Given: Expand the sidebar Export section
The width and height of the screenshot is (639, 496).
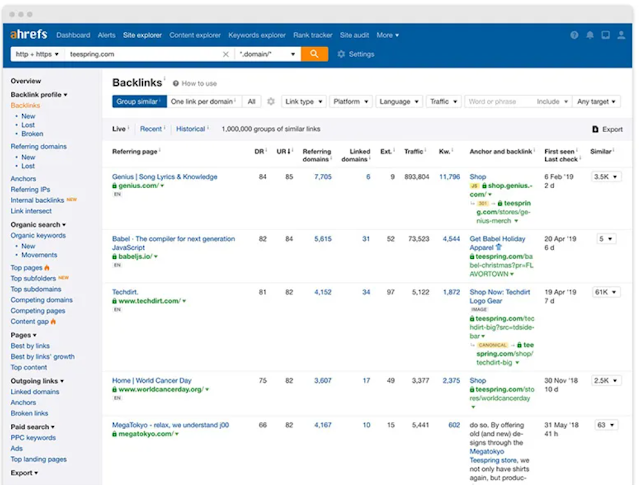Looking at the screenshot, I should [x=24, y=473].
